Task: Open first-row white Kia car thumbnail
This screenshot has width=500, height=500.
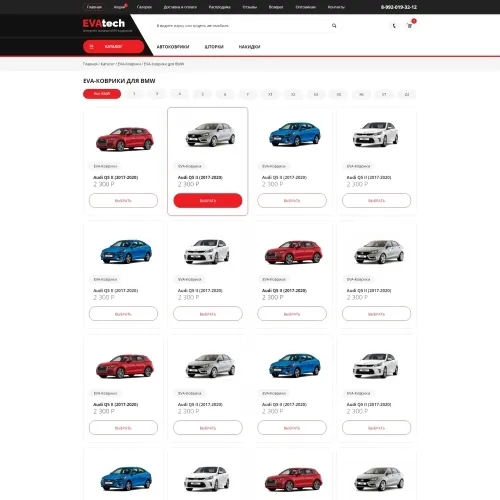Action: pyautogui.click(x=376, y=135)
